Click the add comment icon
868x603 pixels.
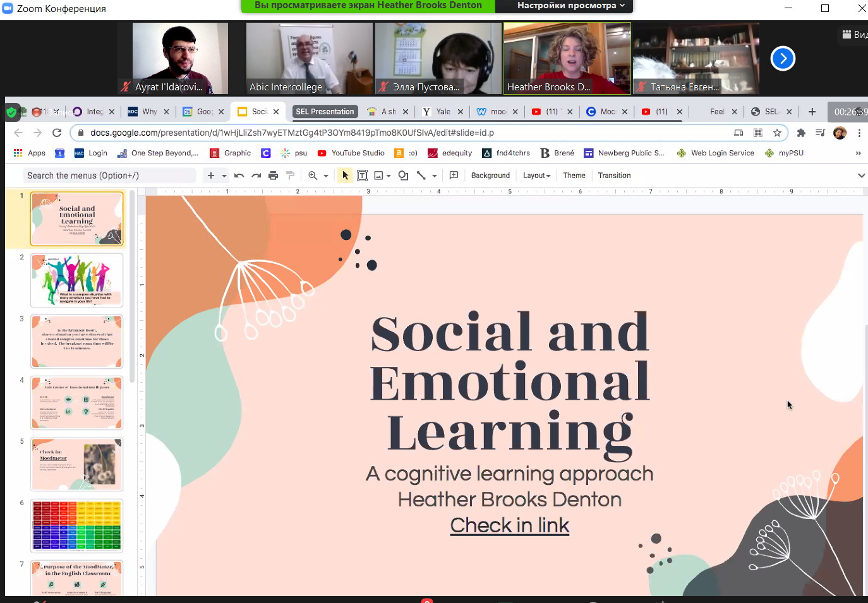[x=454, y=176]
